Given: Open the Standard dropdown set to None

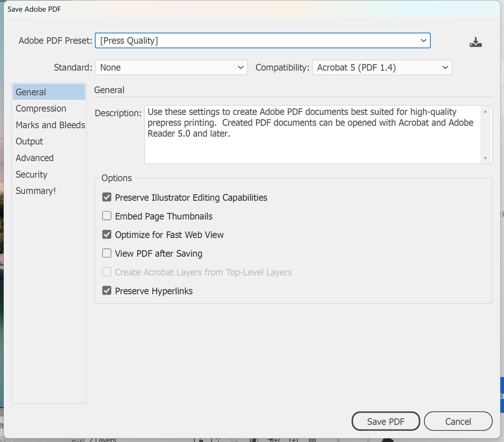Looking at the screenshot, I should [x=171, y=67].
